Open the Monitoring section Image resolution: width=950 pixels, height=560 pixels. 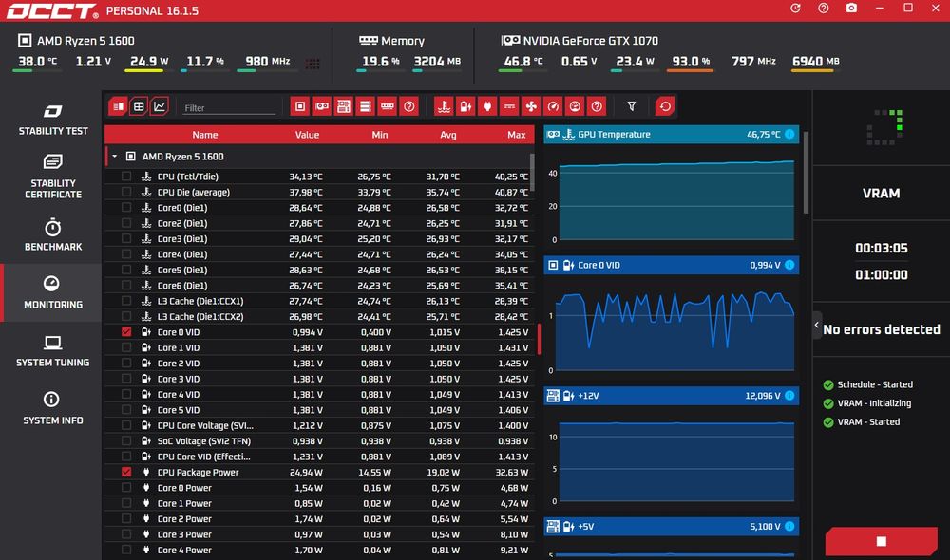coord(52,292)
